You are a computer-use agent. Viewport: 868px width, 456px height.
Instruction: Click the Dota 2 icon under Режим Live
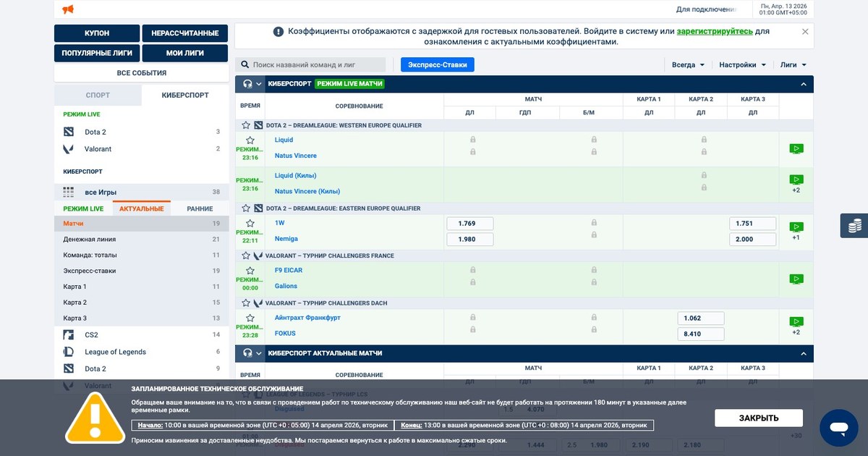[x=68, y=132]
